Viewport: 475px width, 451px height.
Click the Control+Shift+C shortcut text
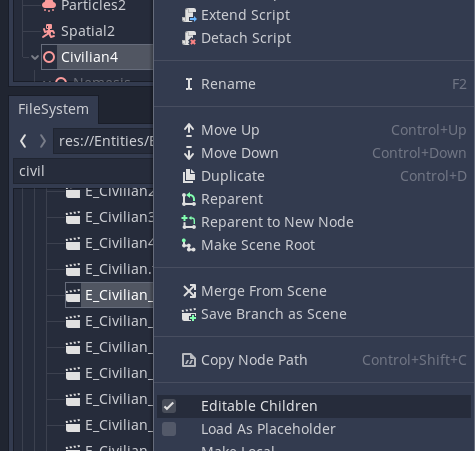414,360
